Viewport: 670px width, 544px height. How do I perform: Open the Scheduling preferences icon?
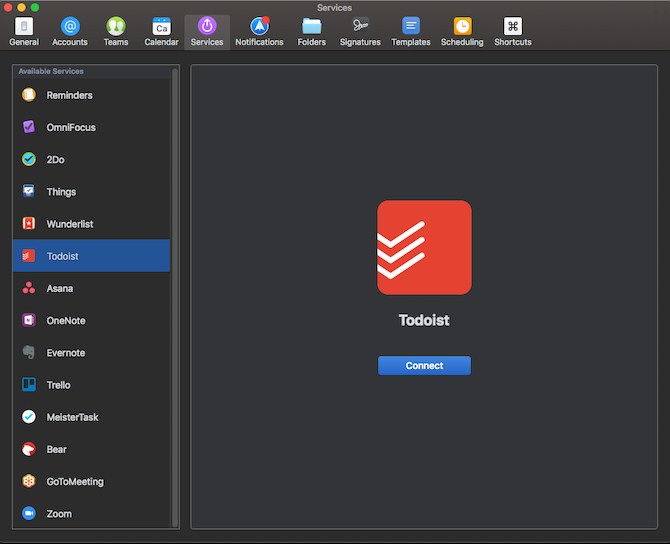click(x=462, y=26)
